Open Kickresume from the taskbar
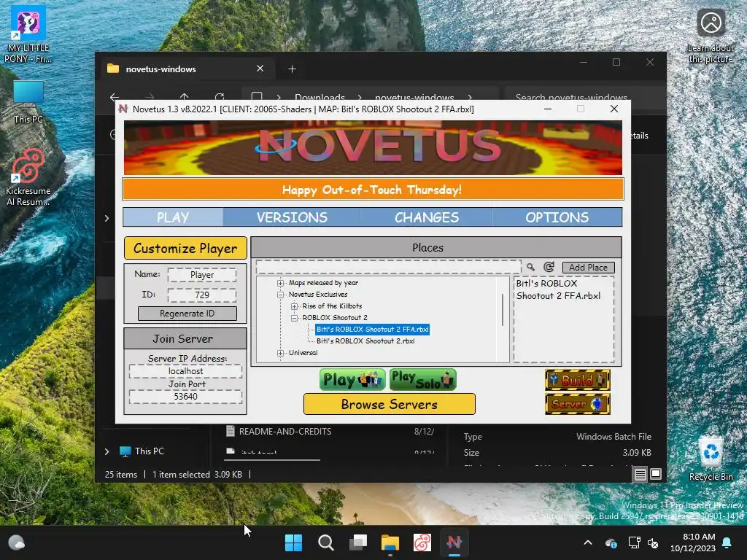Viewport: 747px width, 560px height. (422, 542)
